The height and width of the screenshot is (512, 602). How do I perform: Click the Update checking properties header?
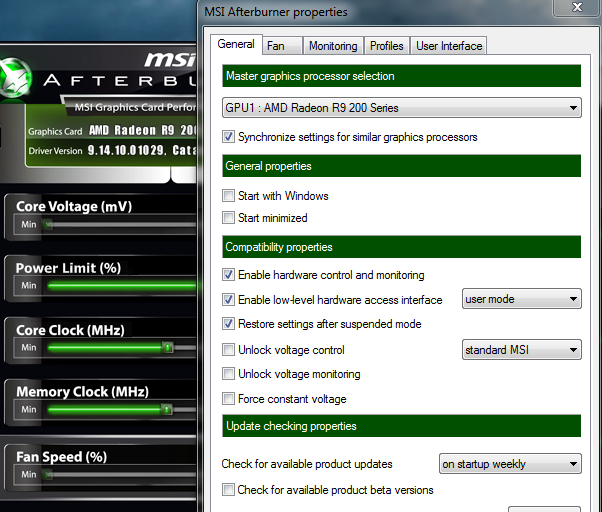(402, 426)
